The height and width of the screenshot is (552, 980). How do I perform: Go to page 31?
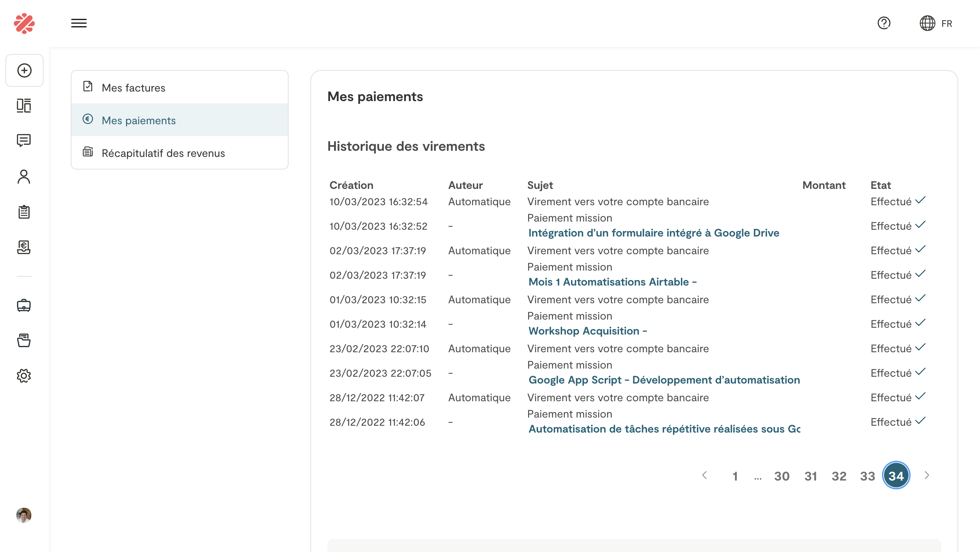(x=810, y=476)
